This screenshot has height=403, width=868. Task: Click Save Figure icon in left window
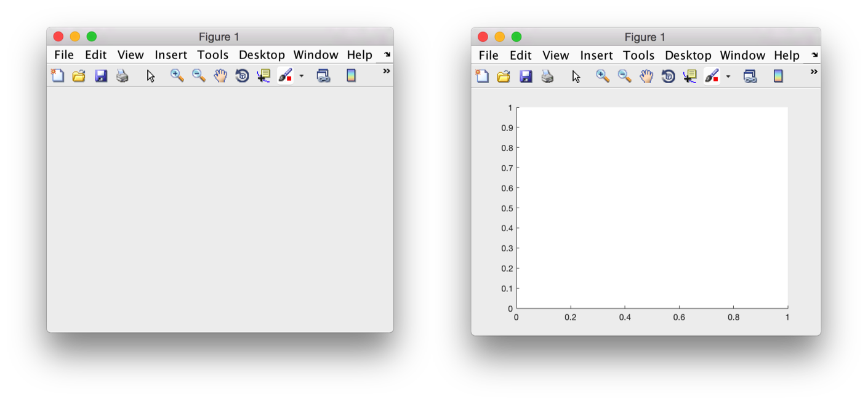pyautogui.click(x=101, y=76)
